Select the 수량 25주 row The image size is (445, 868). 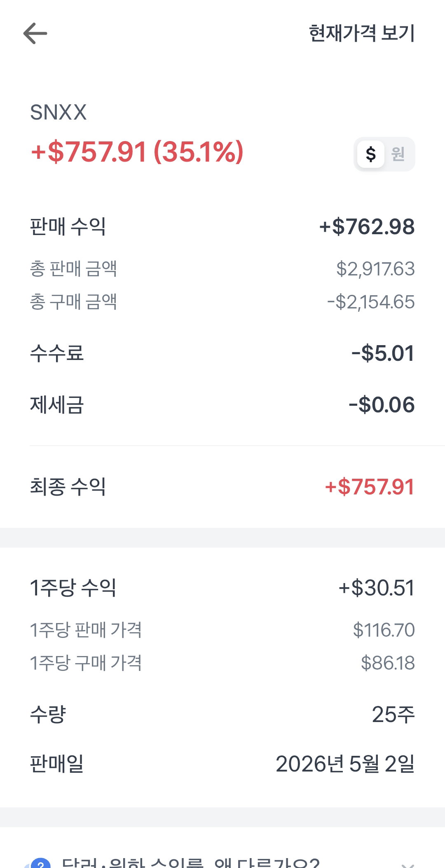tap(222, 714)
